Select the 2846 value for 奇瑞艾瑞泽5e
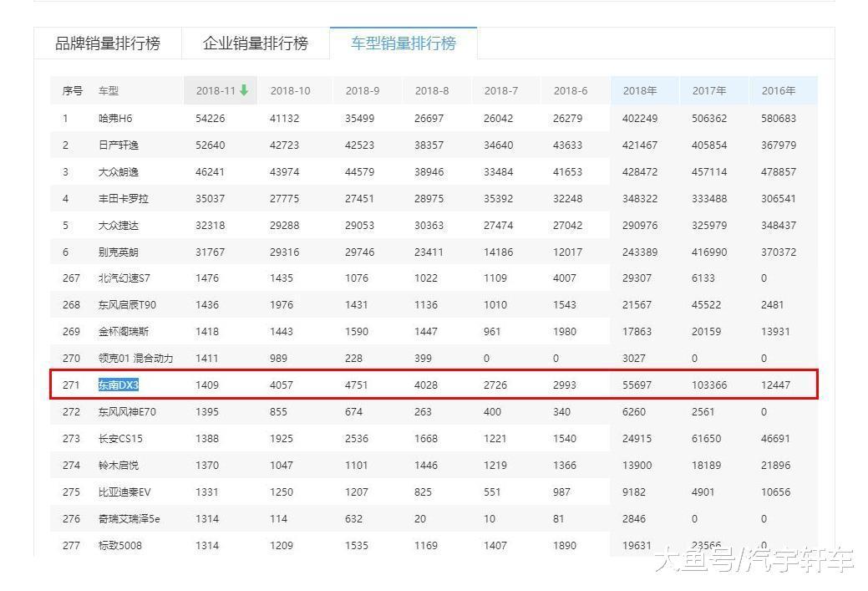Screen dimensions: 868x591 [x=634, y=519]
